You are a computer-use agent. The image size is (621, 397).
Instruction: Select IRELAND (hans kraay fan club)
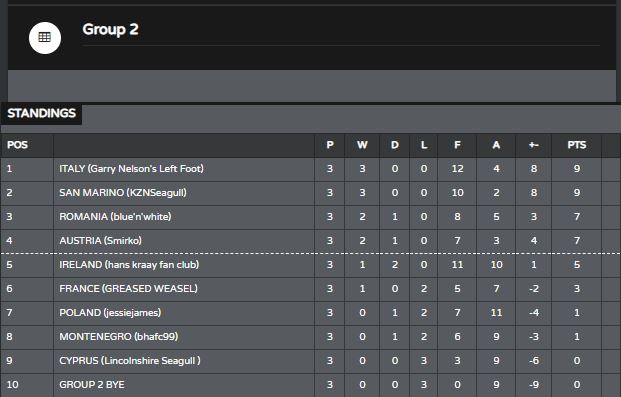(129, 265)
